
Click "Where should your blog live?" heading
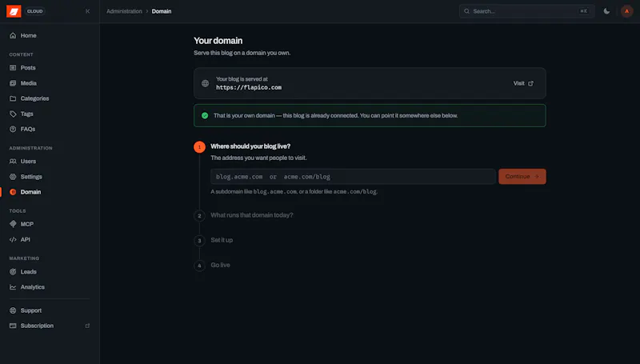[250, 146]
